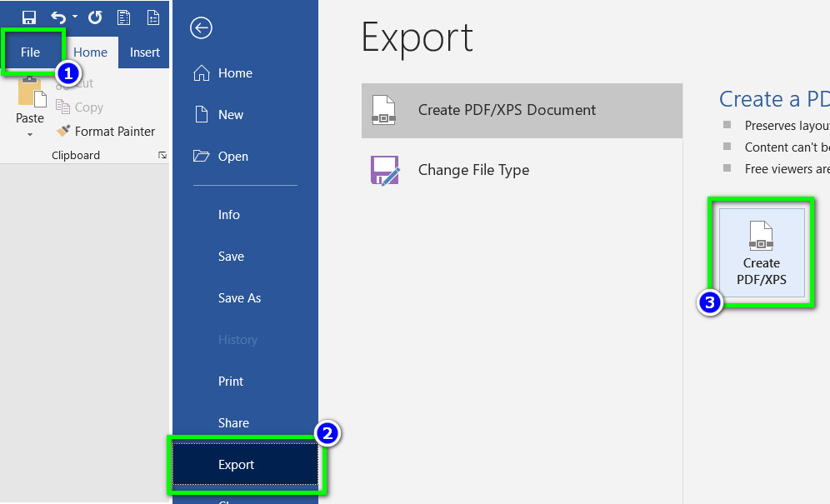Click the Save floppy disk icon
The image size is (830, 504).
click(29, 17)
